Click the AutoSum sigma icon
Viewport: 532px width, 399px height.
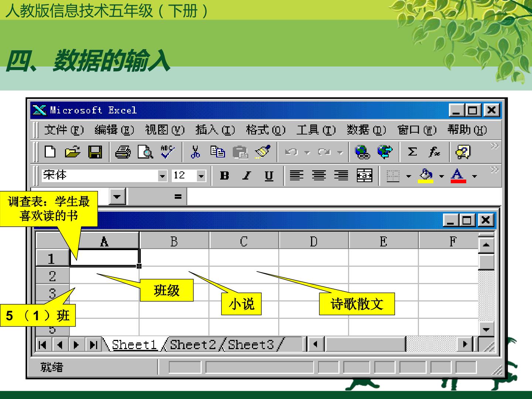412,152
